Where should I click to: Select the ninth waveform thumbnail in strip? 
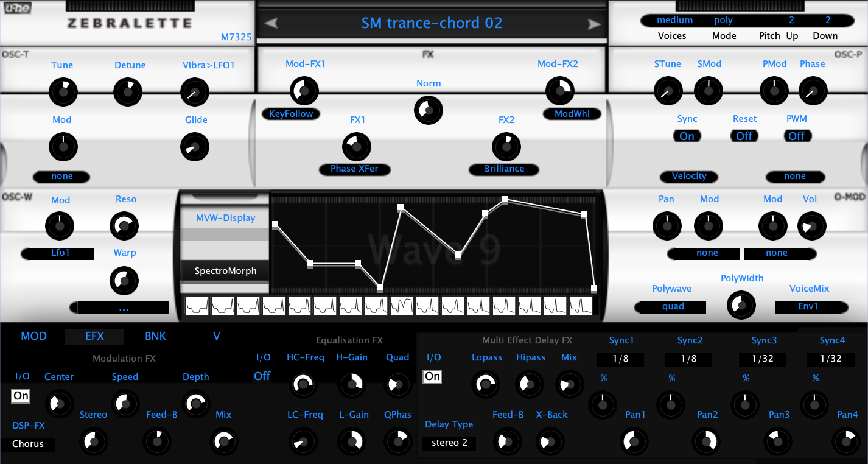(402, 305)
